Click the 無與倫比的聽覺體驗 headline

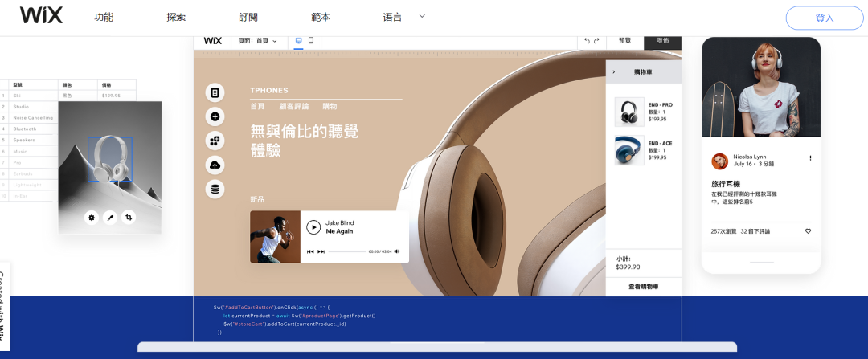pos(304,140)
